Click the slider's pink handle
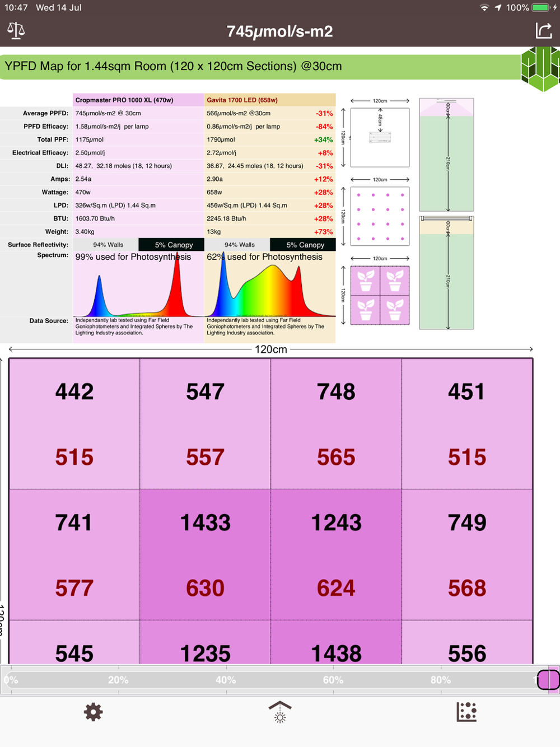This screenshot has height=747, width=560. coord(548,680)
